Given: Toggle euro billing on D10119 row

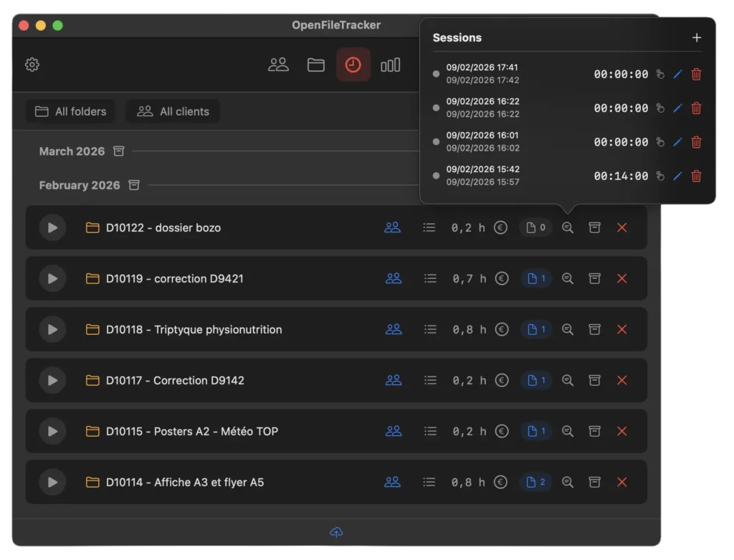Looking at the screenshot, I should click(502, 279).
